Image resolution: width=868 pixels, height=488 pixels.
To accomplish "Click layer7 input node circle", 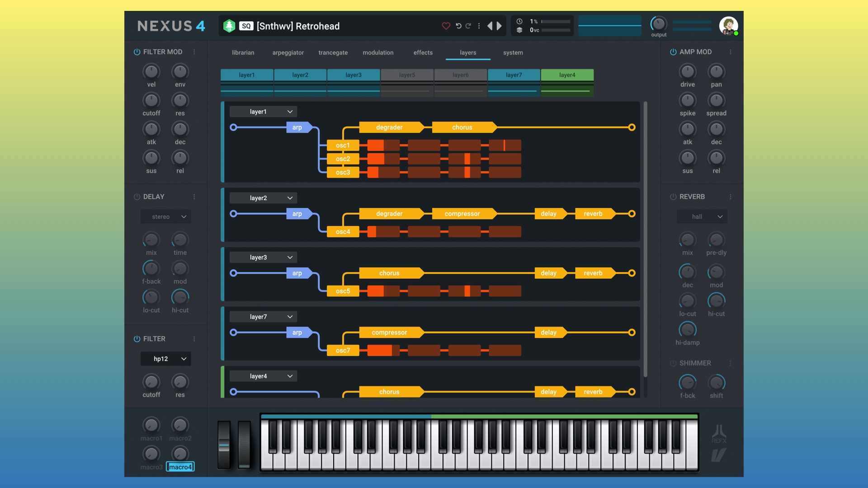I will [233, 333].
